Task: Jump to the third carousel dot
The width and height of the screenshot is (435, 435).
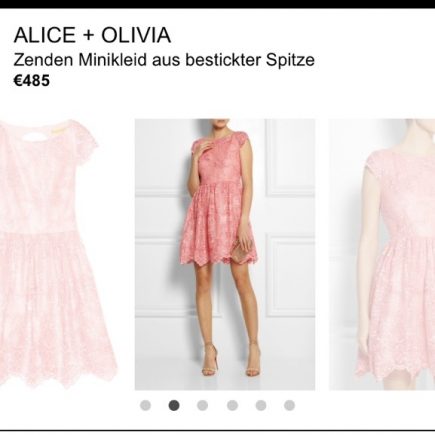Action: pyautogui.click(x=203, y=405)
